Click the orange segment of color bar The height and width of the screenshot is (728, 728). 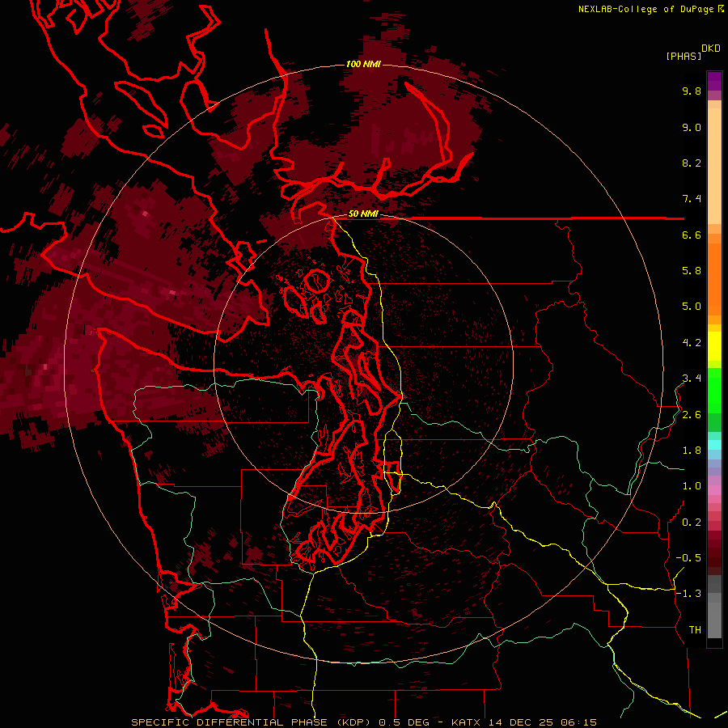[714, 278]
